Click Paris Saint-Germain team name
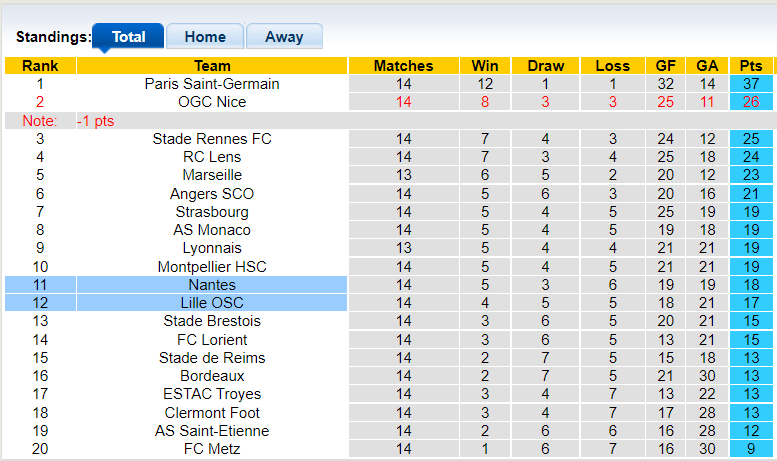Image resolution: width=777 pixels, height=461 pixels. pyautogui.click(x=212, y=84)
